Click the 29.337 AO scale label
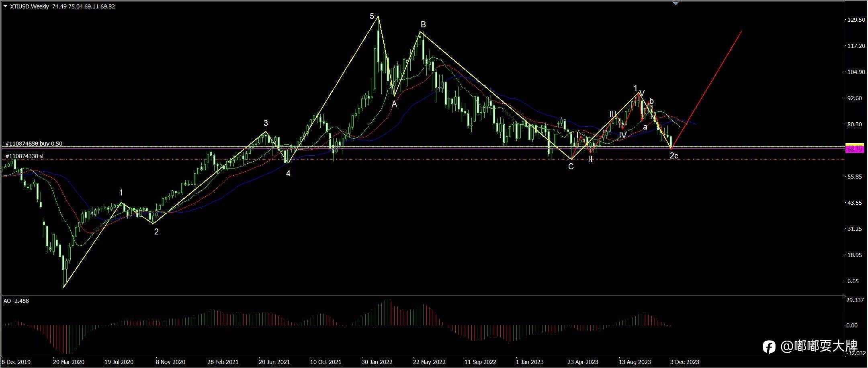Image resolution: width=868 pixels, height=368 pixels. 855,300
